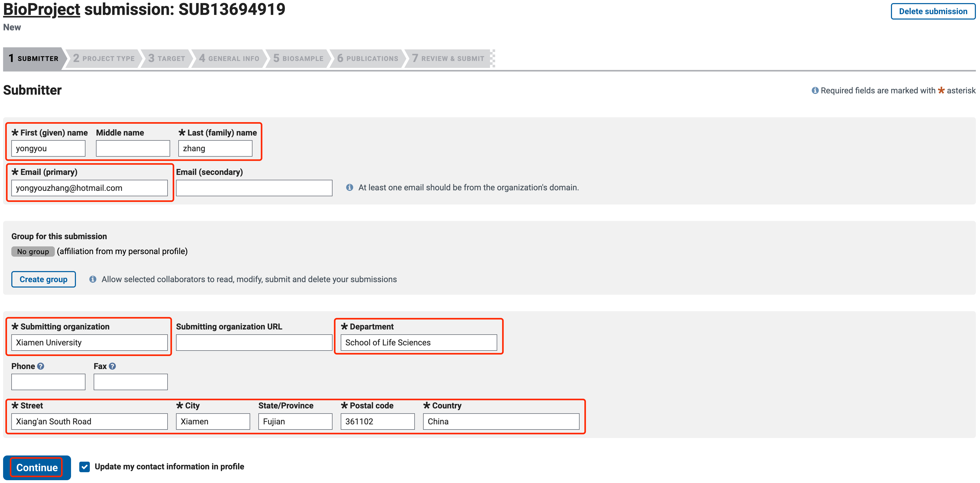Image resolution: width=980 pixels, height=483 pixels.
Task: Open the BioProject title link
Action: [x=41, y=10]
